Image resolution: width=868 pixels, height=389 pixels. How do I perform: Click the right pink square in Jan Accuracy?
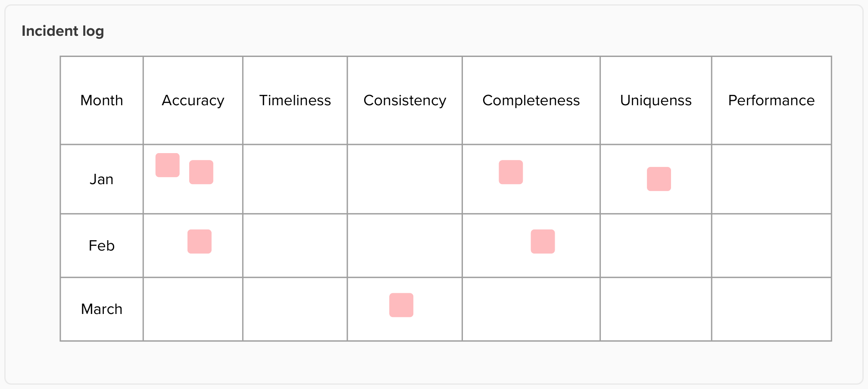point(201,172)
